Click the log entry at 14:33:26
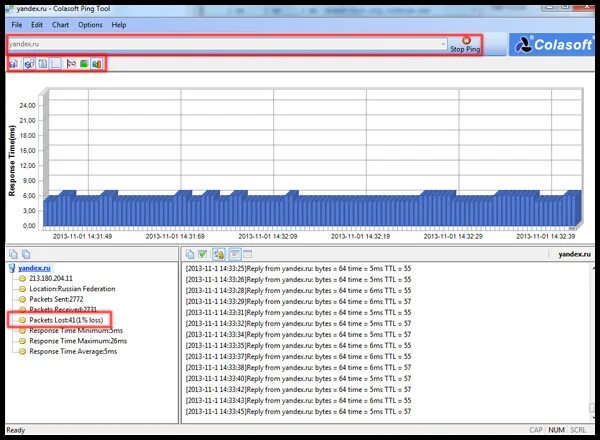The width and height of the screenshot is (600, 440). click(x=298, y=280)
